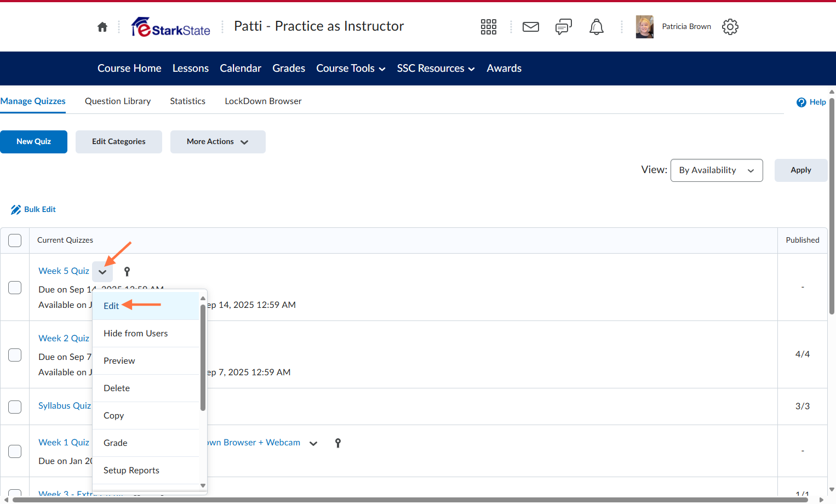Open the By Availability view selector
Image resolution: width=836 pixels, height=504 pixels.
(x=717, y=170)
